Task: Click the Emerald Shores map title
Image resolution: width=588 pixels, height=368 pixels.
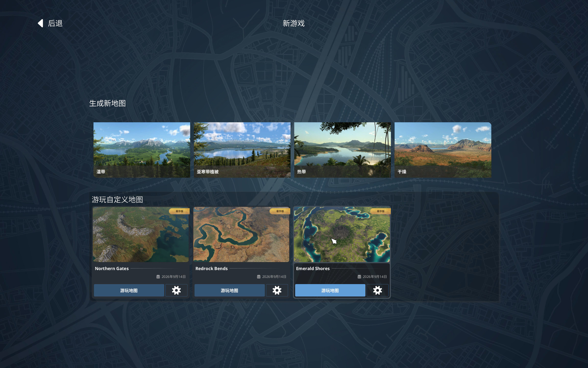Action: click(x=313, y=268)
